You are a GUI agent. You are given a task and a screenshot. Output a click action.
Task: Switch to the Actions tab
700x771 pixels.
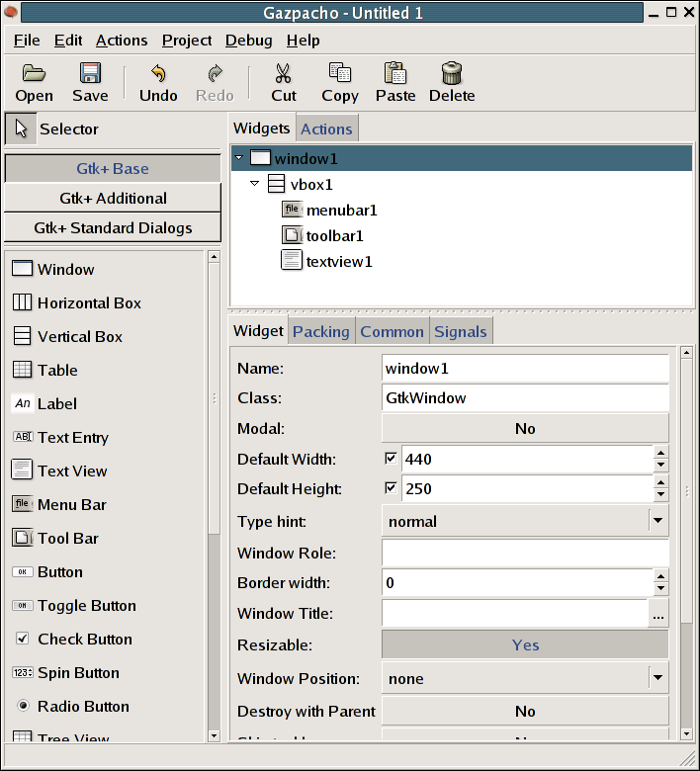326,128
